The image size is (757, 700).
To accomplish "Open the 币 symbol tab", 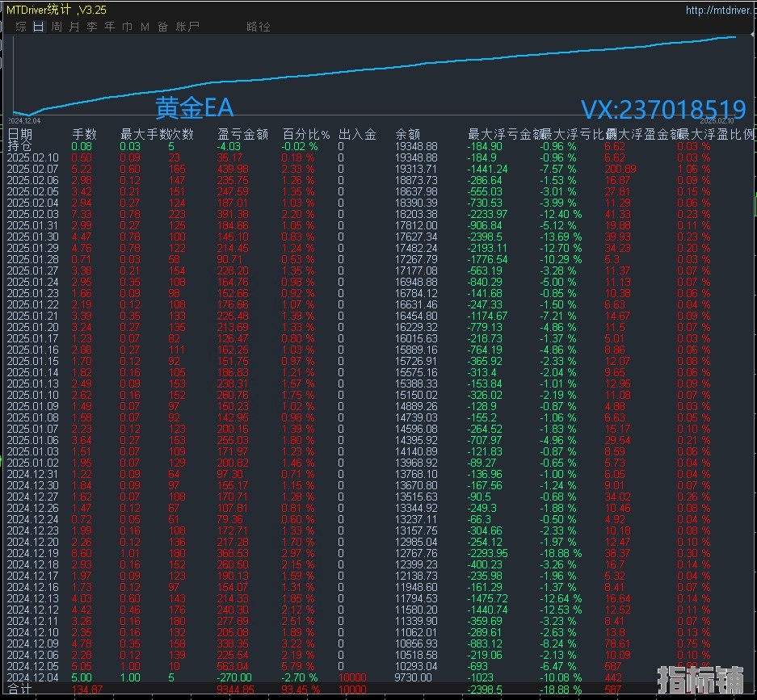I will 128,27.
